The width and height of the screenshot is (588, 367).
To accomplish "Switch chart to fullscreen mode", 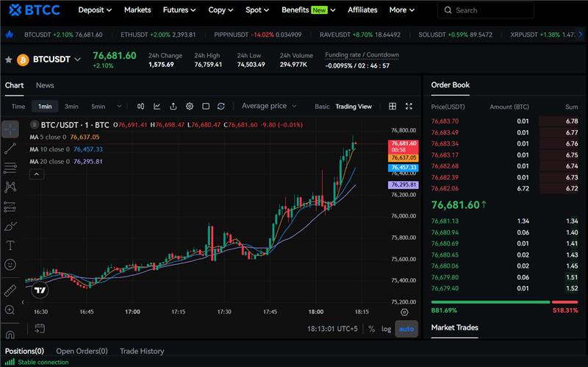I will (x=409, y=107).
